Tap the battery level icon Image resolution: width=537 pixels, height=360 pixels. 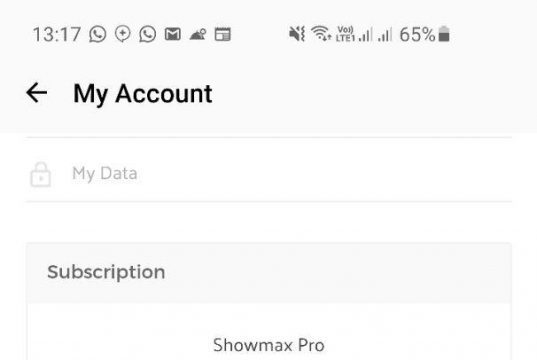tap(444, 34)
